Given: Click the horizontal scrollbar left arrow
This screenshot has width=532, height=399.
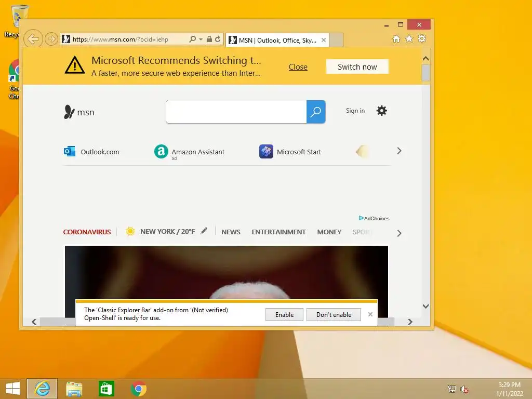Looking at the screenshot, I should [34, 322].
